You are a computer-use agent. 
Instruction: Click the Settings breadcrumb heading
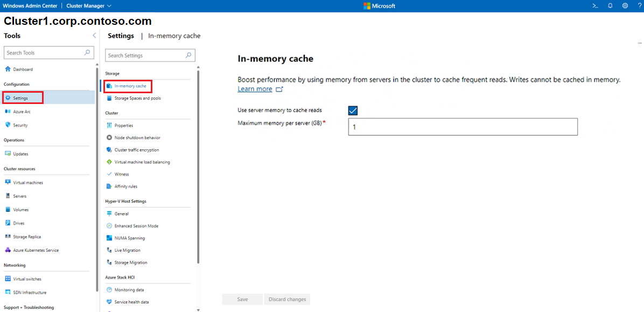click(121, 36)
